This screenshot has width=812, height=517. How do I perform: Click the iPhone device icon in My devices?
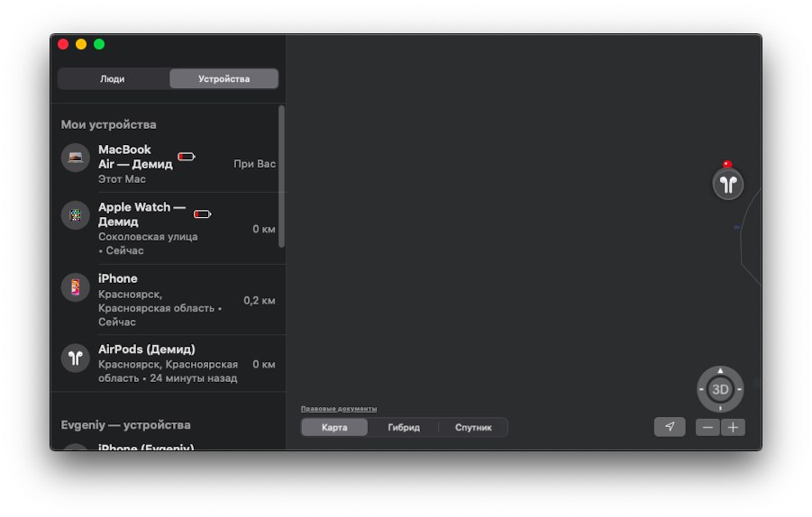[x=76, y=286]
